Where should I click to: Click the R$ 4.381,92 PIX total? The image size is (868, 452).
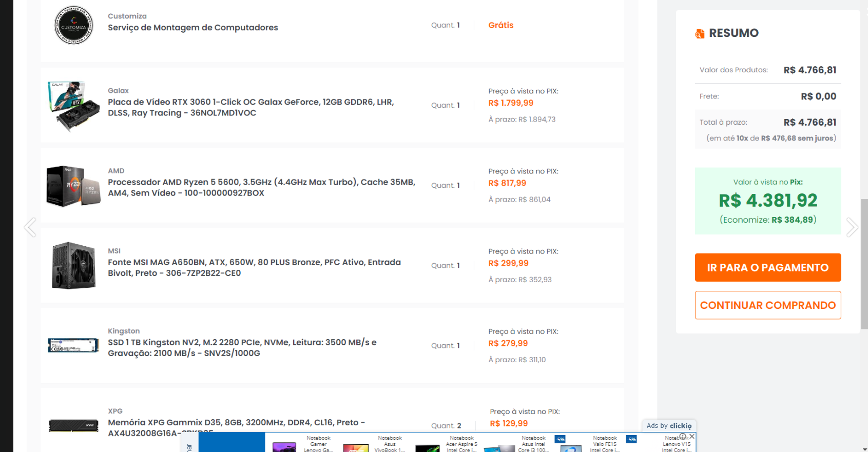pyautogui.click(x=768, y=201)
